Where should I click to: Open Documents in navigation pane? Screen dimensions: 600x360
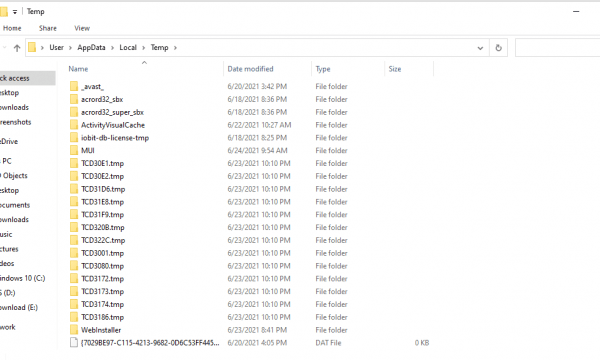tap(15, 205)
